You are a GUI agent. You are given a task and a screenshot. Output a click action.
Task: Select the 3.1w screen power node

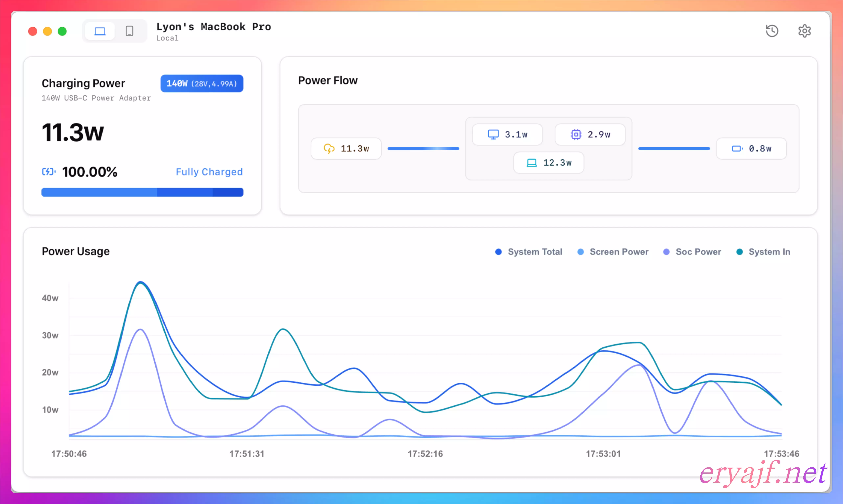point(507,135)
